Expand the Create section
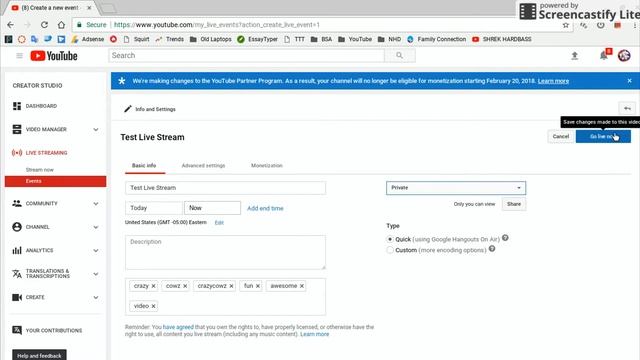This screenshot has width=640, height=360. [96, 297]
